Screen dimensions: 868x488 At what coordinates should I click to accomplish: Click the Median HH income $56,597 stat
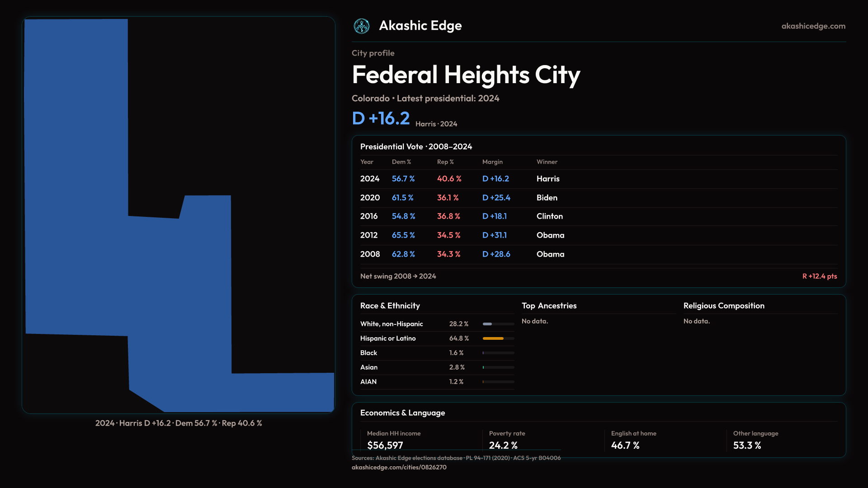tap(385, 445)
